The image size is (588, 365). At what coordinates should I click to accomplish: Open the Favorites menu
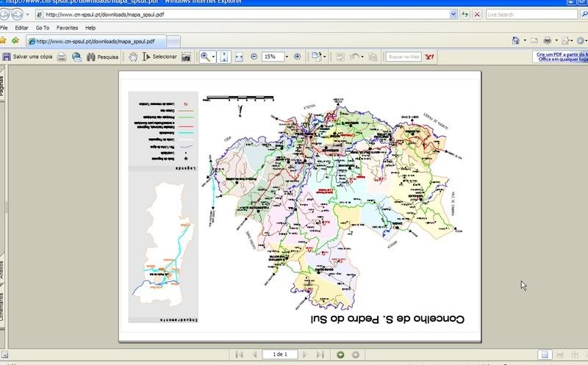coord(67,28)
